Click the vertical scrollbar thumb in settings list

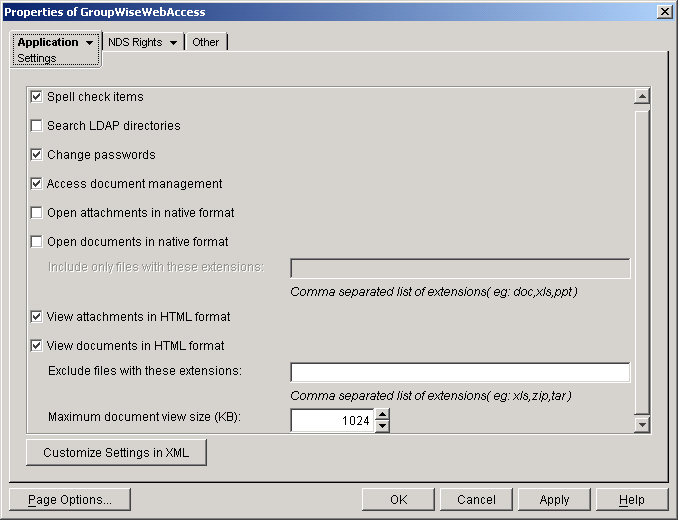pos(642,262)
